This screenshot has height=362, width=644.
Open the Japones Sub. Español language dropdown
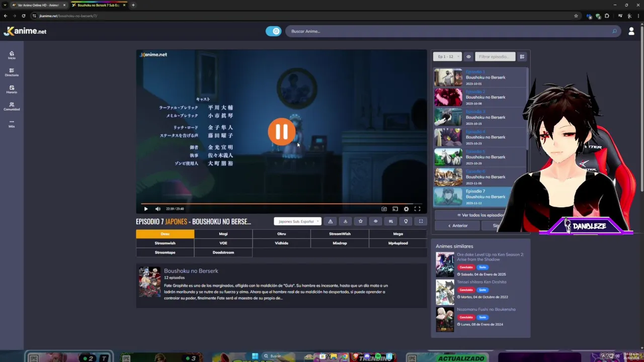298,221
